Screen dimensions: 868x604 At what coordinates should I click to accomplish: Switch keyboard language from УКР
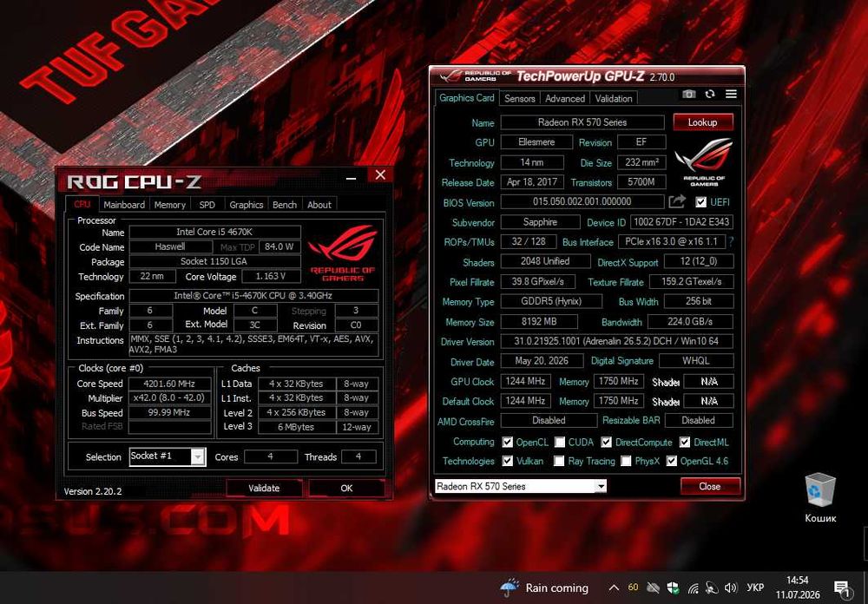(x=755, y=588)
